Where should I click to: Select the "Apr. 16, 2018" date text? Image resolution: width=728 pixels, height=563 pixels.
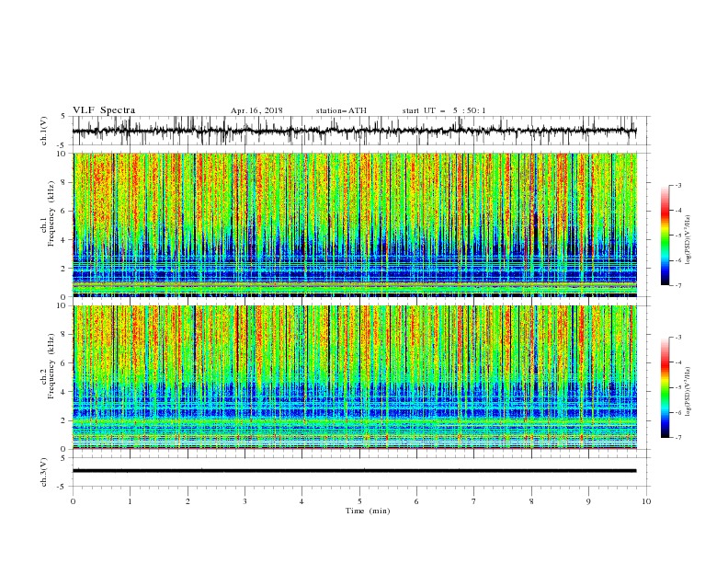[256, 110]
